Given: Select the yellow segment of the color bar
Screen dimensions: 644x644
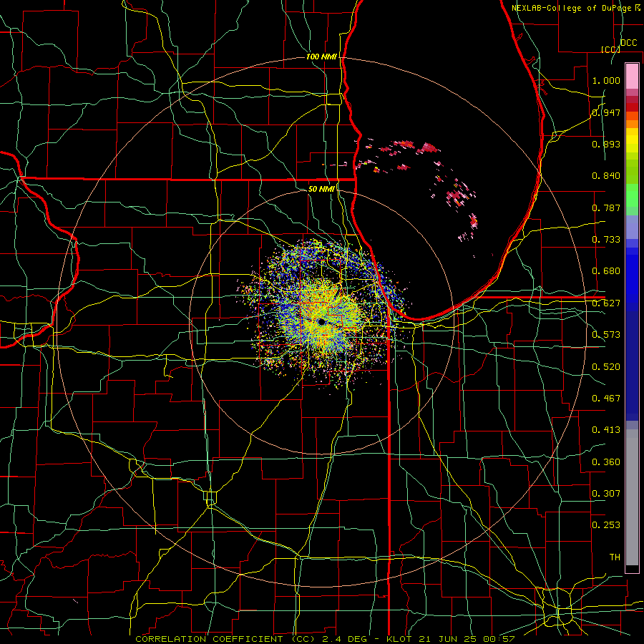Looking at the screenshot, I should tap(632, 140).
